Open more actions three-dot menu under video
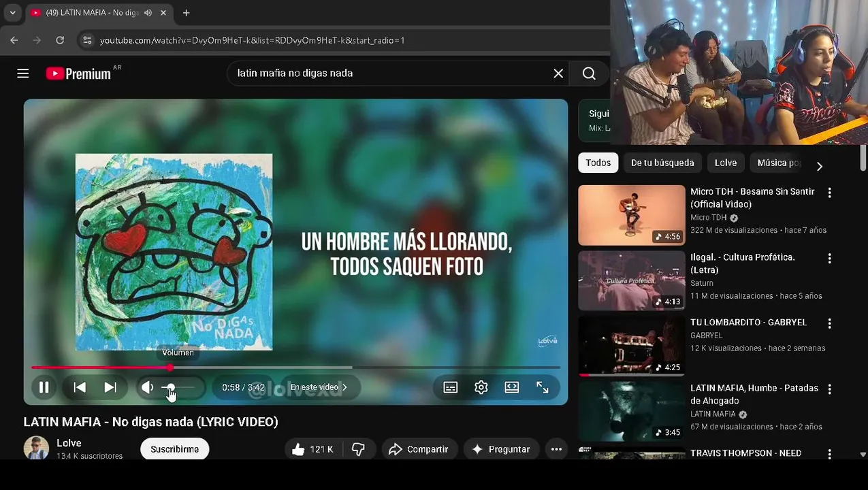The height and width of the screenshot is (490, 868). [x=556, y=449]
